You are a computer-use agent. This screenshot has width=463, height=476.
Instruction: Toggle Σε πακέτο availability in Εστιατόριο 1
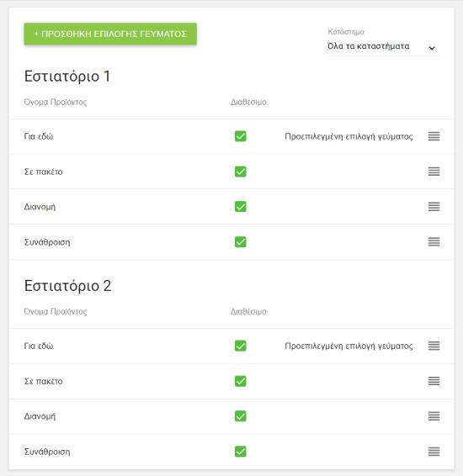240,172
